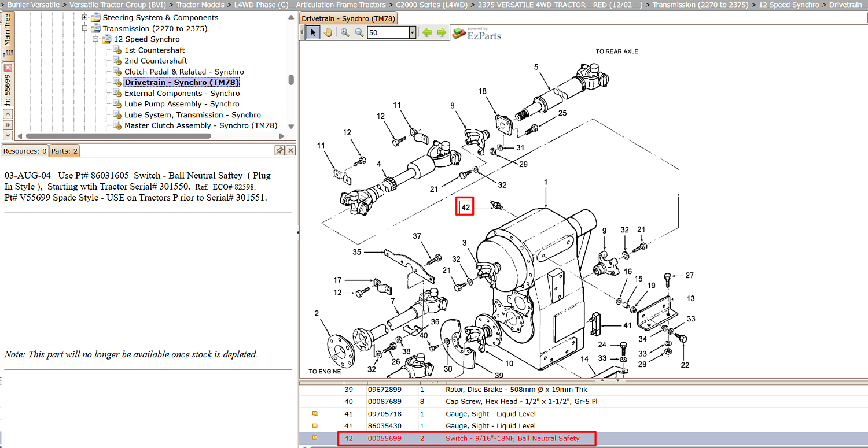Click callout 35 in the diagram
Screen dimensions: 868x448
(357, 252)
